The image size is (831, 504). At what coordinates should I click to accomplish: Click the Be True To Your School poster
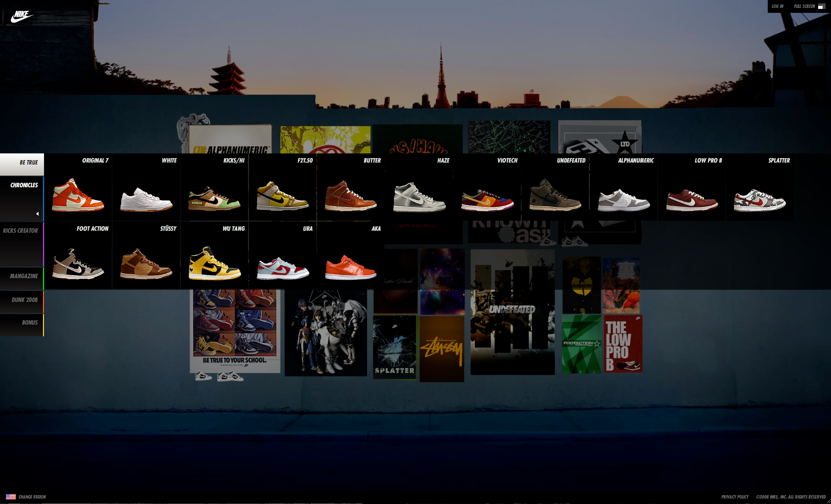point(235,331)
